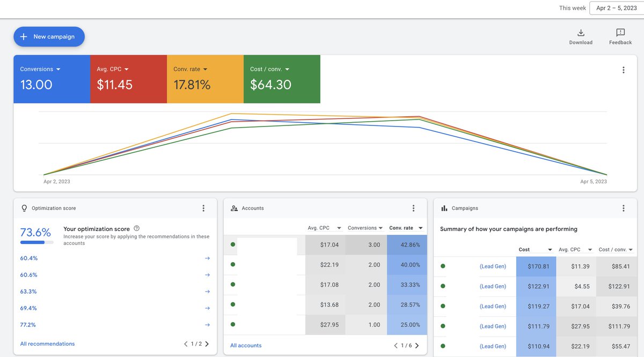Image resolution: width=644 pixels, height=357 pixels.
Task: Open the Apr 2 – 5, 2023 date range picker
Action: tap(616, 8)
